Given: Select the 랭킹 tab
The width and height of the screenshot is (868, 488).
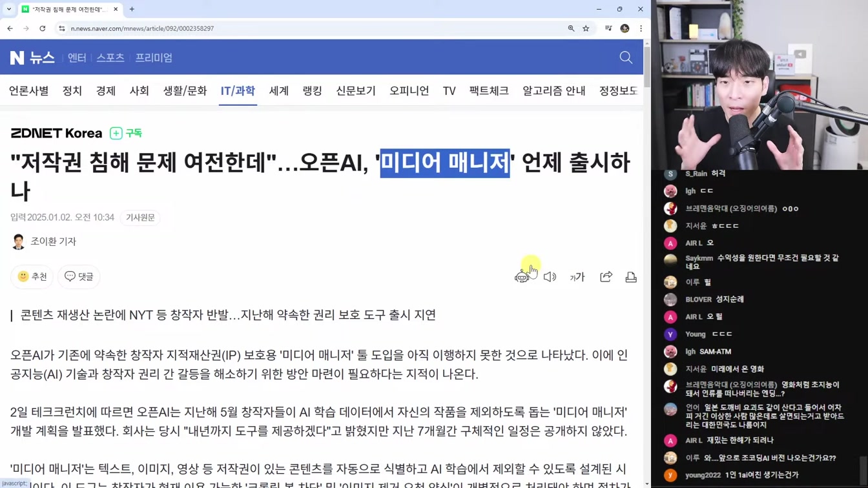Looking at the screenshot, I should pyautogui.click(x=313, y=91).
